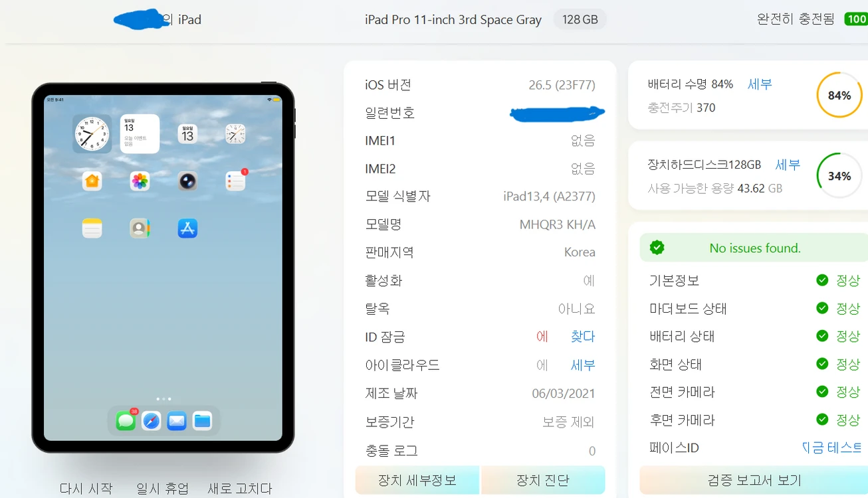Open the Calendar widget showing 13
This screenshot has height=498, width=868.
tap(140, 133)
